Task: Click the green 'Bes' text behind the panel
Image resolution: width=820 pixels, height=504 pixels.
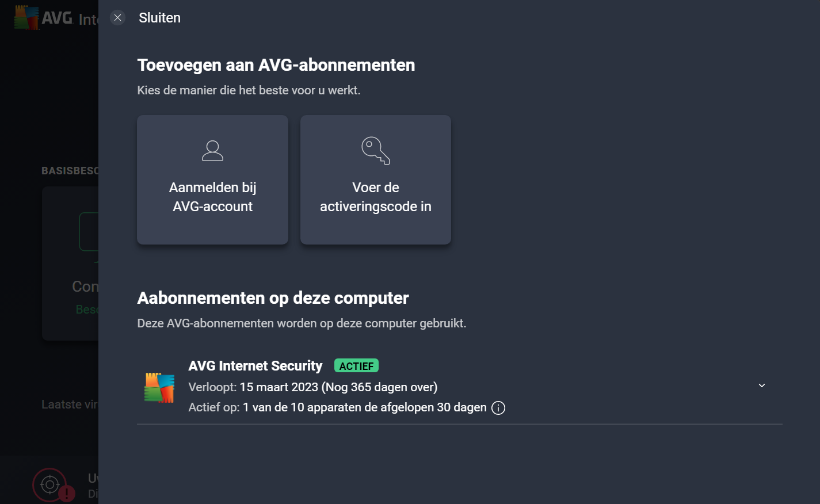Action: 86,310
